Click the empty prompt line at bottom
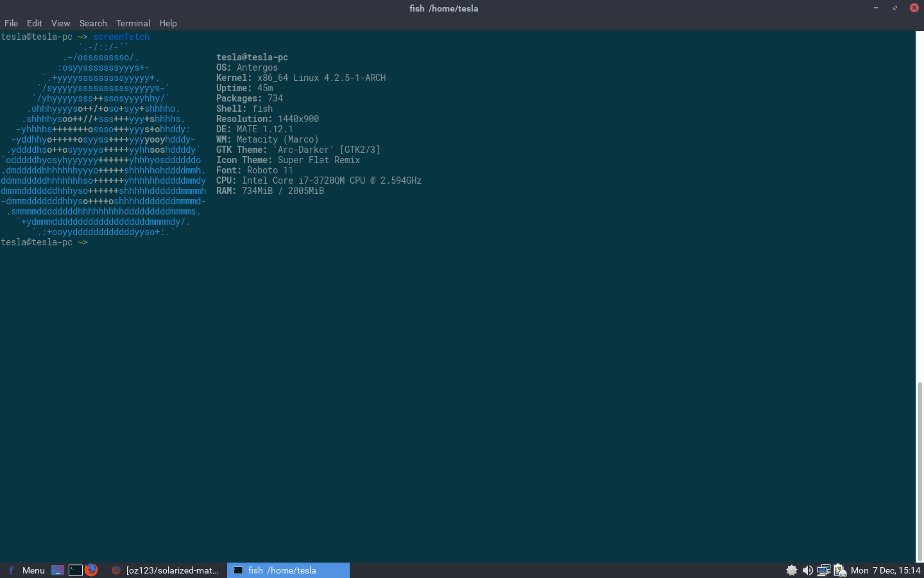 pyautogui.click(x=44, y=242)
